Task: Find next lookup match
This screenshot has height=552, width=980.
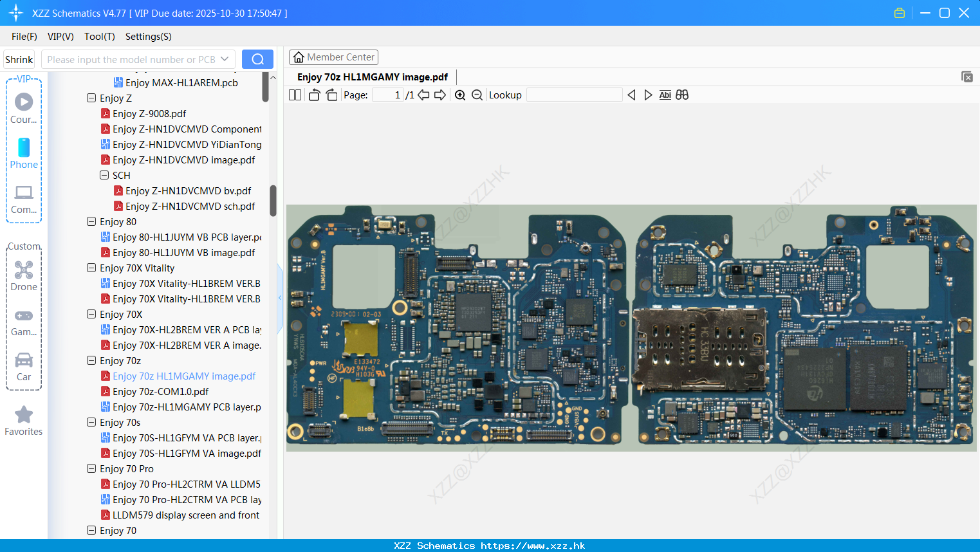Action: (648, 95)
